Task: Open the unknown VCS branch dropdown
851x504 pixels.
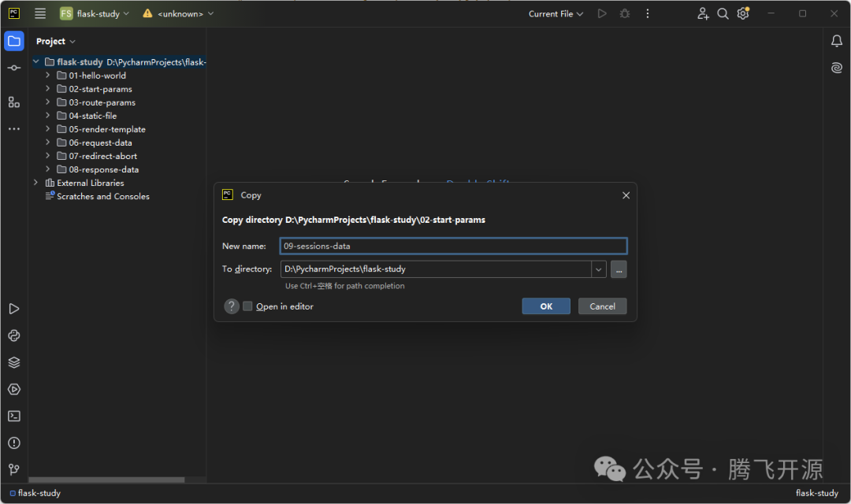Action: [x=179, y=13]
